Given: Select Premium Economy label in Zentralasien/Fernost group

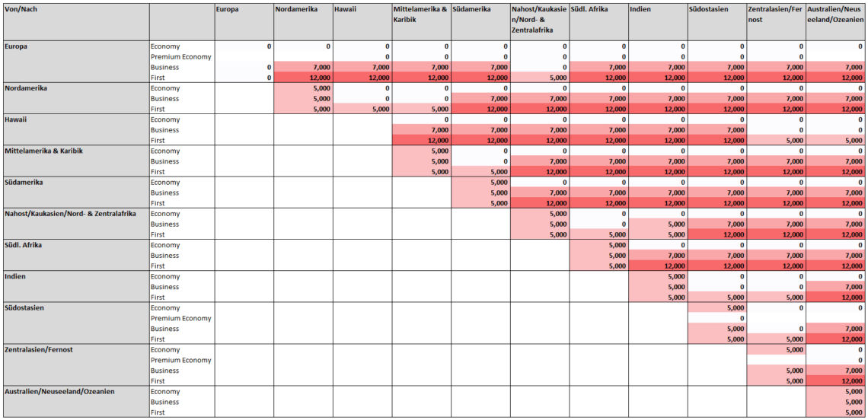Looking at the screenshot, I should pos(181,360).
